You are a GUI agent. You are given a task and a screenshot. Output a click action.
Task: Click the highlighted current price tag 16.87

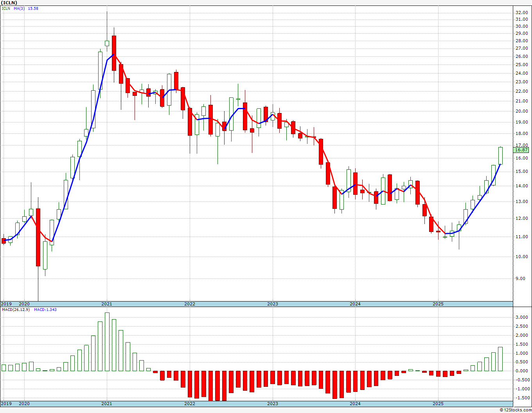tap(521, 150)
